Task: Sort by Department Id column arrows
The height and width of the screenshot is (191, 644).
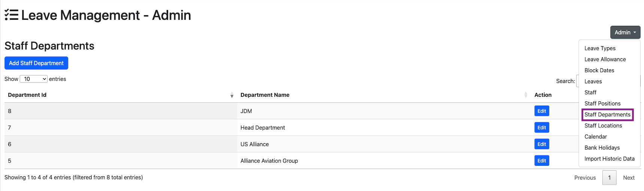Action: tap(232, 95)
